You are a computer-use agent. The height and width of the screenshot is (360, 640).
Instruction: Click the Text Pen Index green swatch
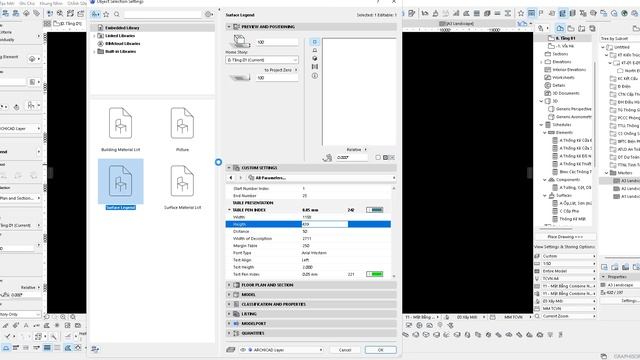coord(375,274)
